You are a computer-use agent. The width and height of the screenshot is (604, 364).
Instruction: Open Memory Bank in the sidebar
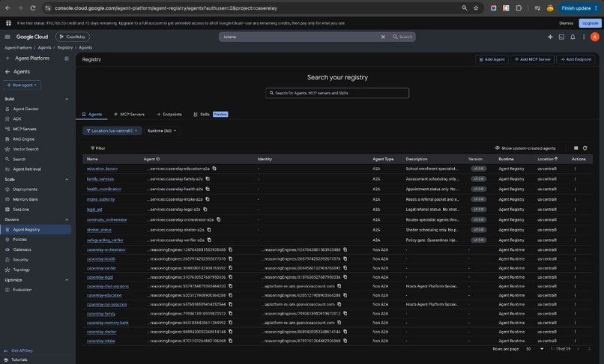(25, 199)
